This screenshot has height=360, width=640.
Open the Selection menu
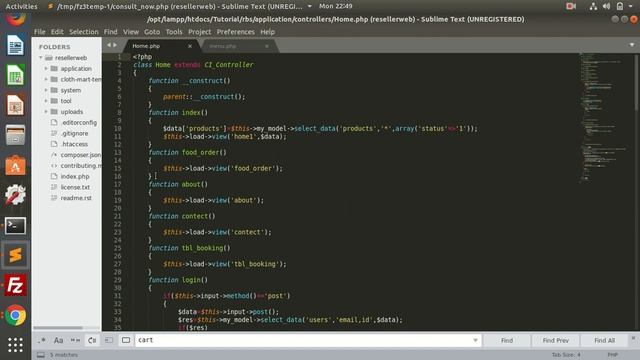[84, 32]
